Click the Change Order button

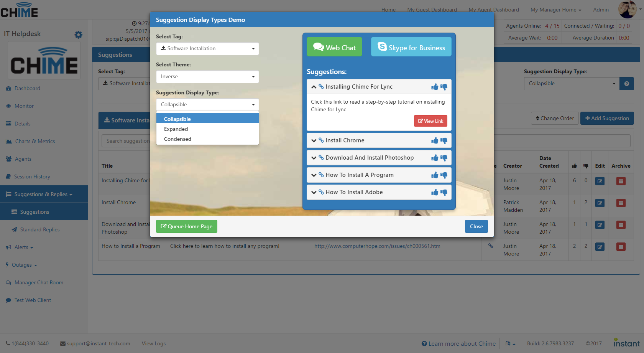click(x=555, y=118)
